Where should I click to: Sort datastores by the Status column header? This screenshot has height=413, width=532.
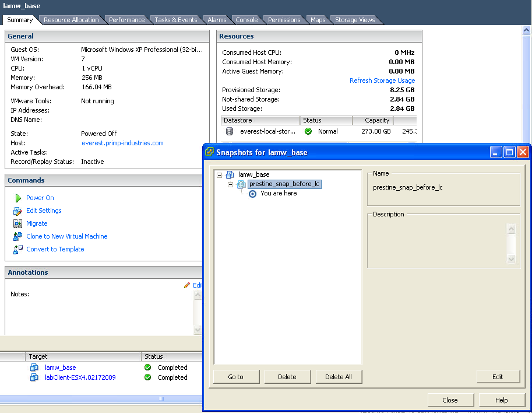[x=326, y=120]
